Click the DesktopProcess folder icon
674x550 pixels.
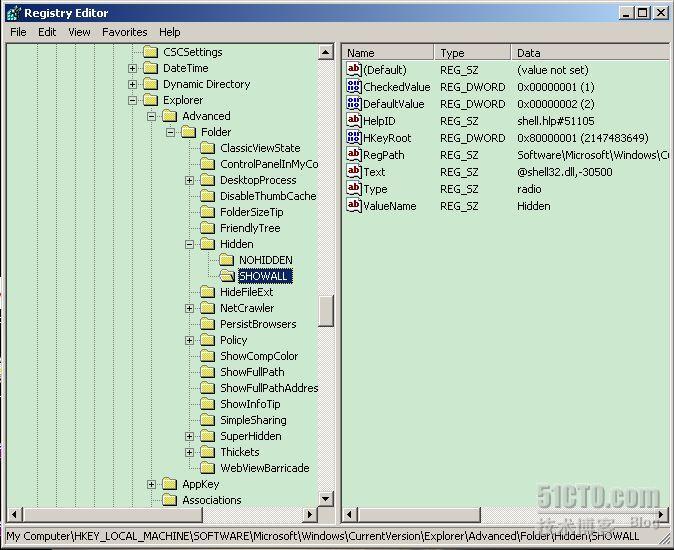(208, 180)
